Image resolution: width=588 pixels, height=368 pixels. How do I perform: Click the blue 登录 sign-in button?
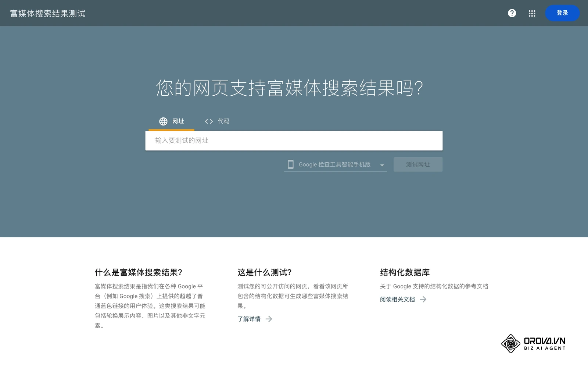(x=562, y=13)
